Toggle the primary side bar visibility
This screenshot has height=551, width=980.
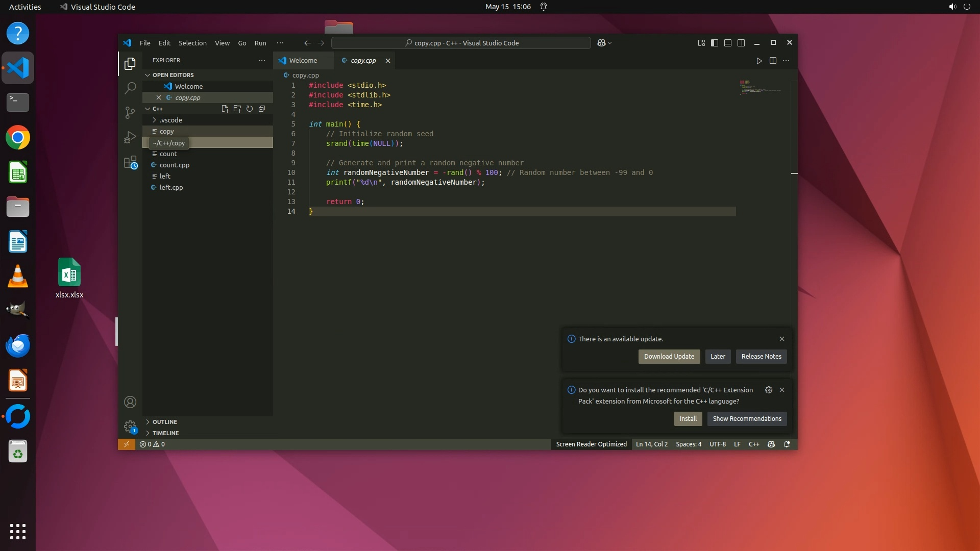point(715,43)
